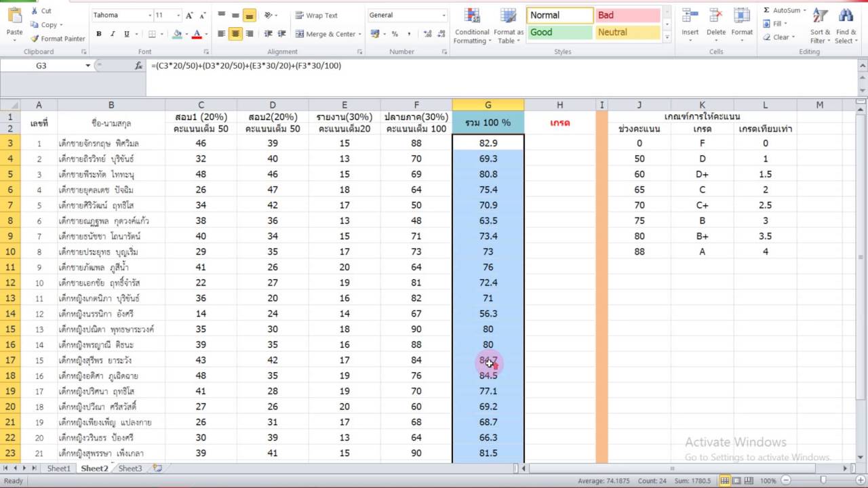Apply the Neutral cell style
This screenshot has width=868, height=488.
[x=628, y=32]
